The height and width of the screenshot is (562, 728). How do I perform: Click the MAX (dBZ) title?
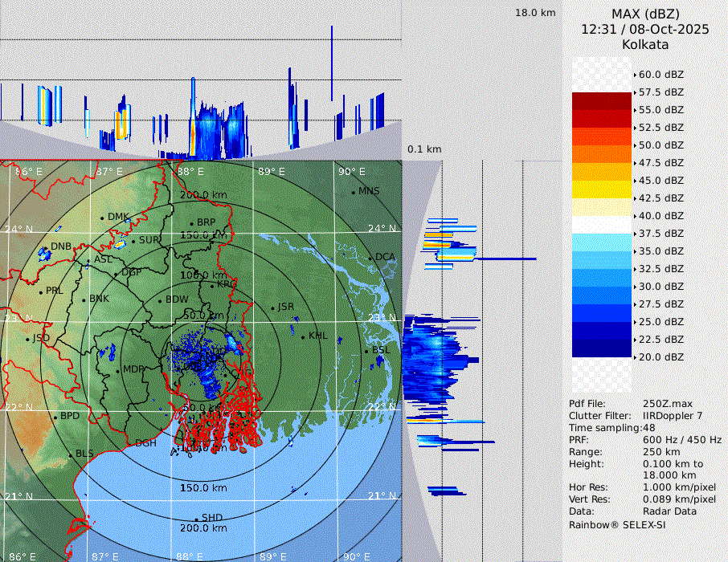[x=645, y=14]
